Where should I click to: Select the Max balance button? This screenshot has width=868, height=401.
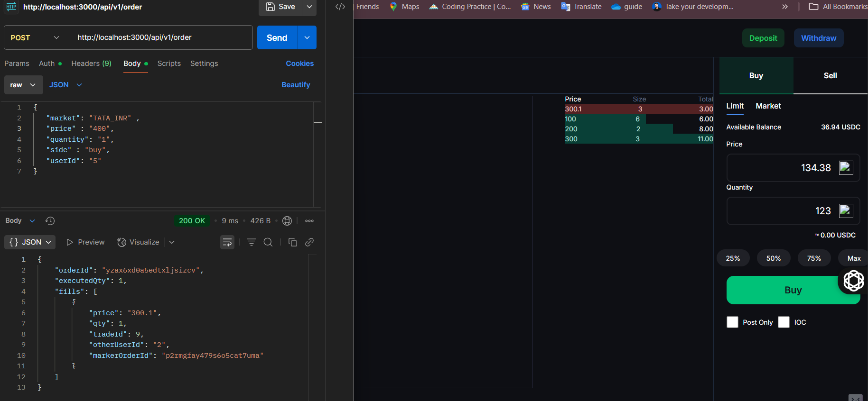pos(853,258)
